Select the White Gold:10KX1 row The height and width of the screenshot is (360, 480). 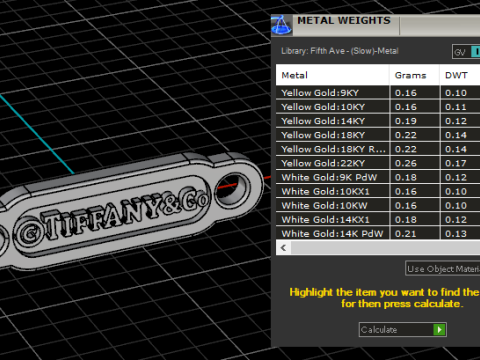378,191
